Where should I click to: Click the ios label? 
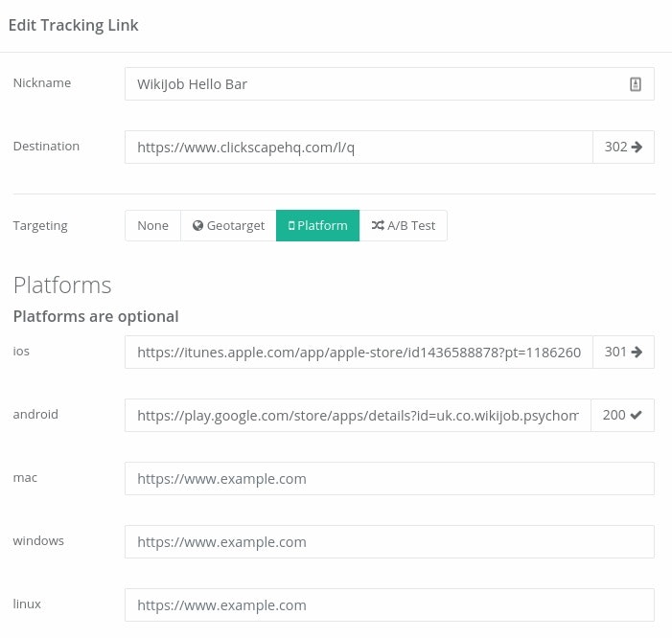pyautogui.click(x=21, y=352)
